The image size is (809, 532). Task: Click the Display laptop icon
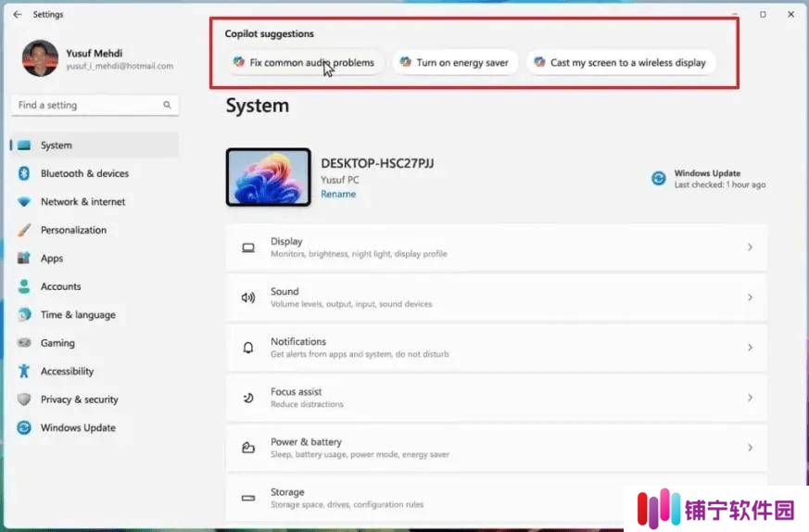coord(248,247)
